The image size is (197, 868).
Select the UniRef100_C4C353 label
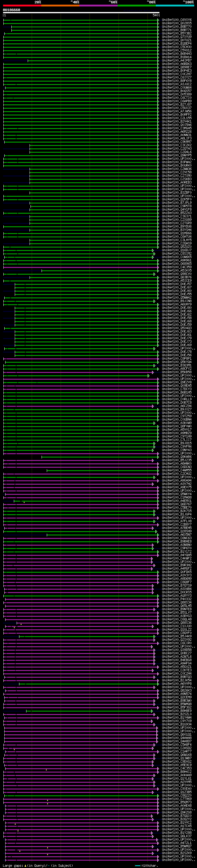click(177, 768)
